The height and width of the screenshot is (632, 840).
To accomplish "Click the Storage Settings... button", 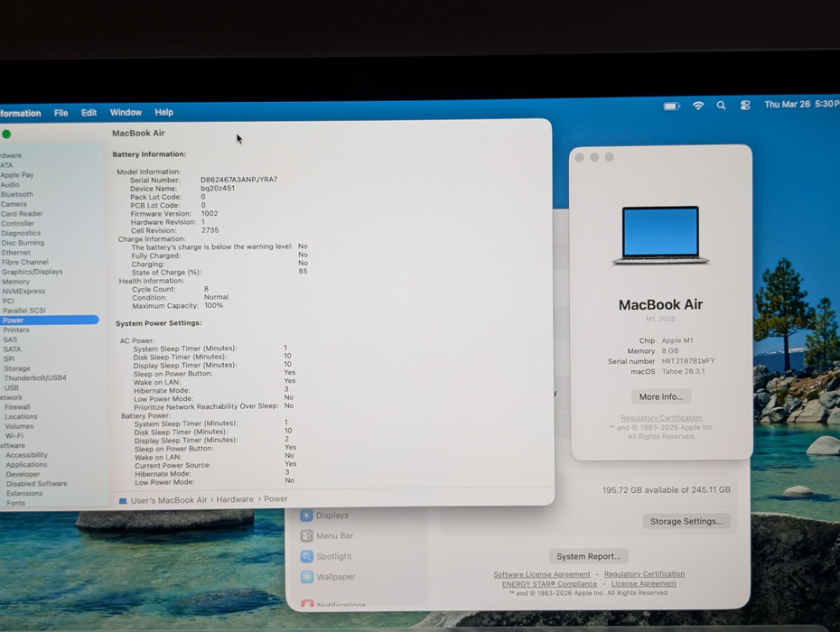I will pyautogui.click(x=686, y=521).
